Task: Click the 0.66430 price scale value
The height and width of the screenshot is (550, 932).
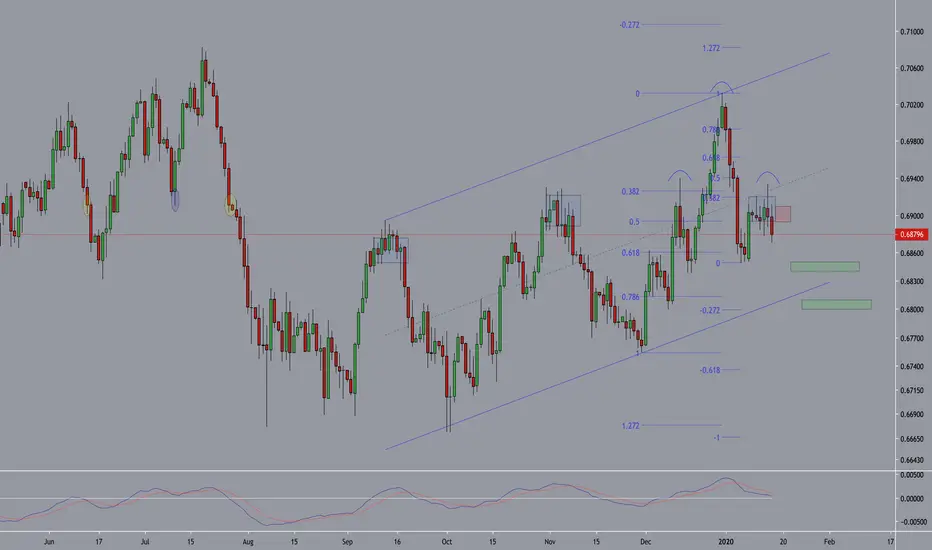Action: (912, 460)
